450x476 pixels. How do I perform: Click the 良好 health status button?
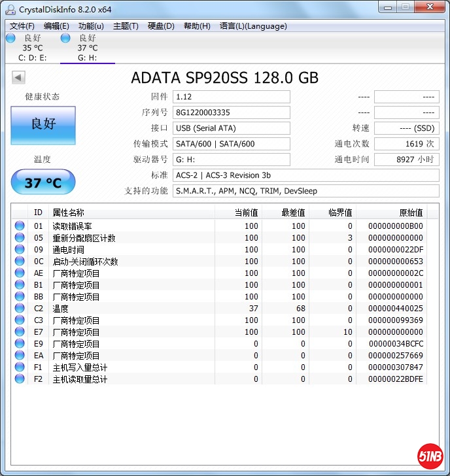click(x=43, y=125)
